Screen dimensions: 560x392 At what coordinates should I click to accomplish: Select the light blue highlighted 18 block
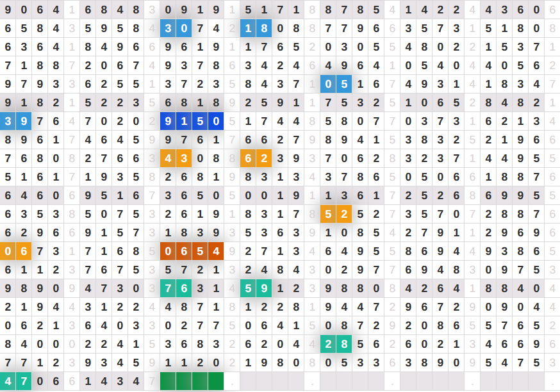pos(256,28)
